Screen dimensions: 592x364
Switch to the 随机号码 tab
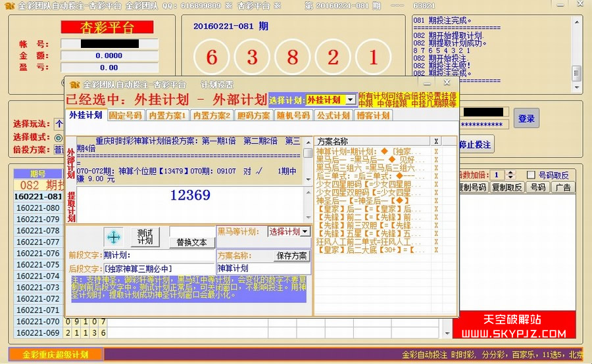click(x=293, y=116)
